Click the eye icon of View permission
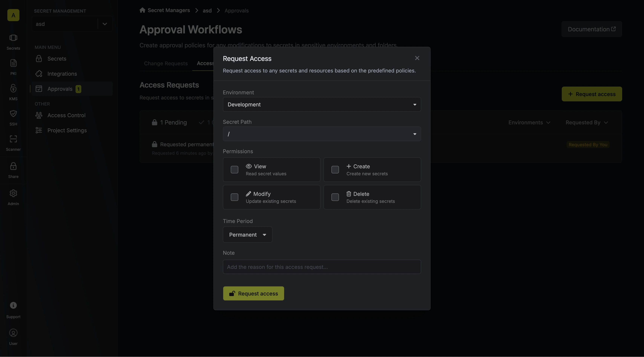The width and height of the screenshot is (644, 357). pos(248,166)
